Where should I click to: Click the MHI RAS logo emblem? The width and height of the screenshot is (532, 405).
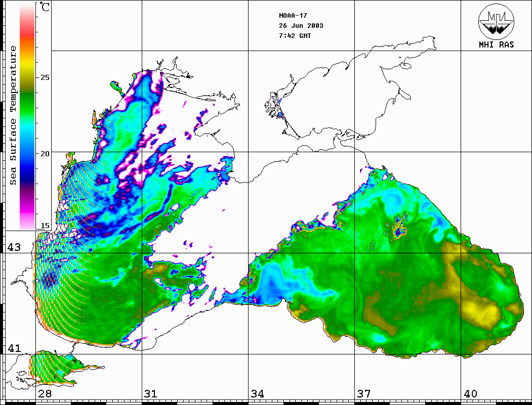(496, 21)
